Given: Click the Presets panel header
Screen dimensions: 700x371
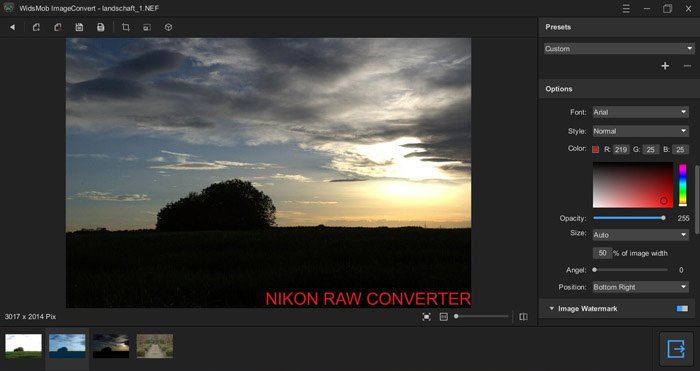Looking at the screenshot, I should pos(619,27).
